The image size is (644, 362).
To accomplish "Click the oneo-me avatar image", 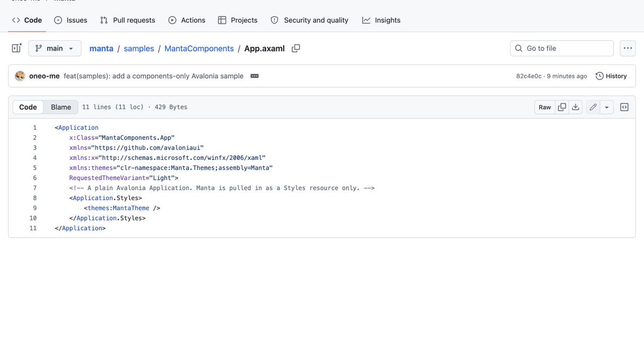I will coord(20,76).
